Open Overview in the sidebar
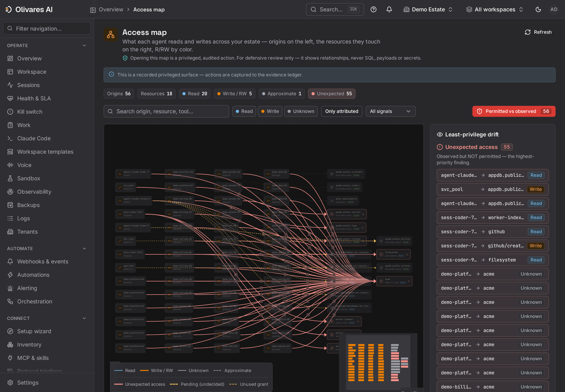This screenshot has width=565, height=392. (x=47, y=58)
